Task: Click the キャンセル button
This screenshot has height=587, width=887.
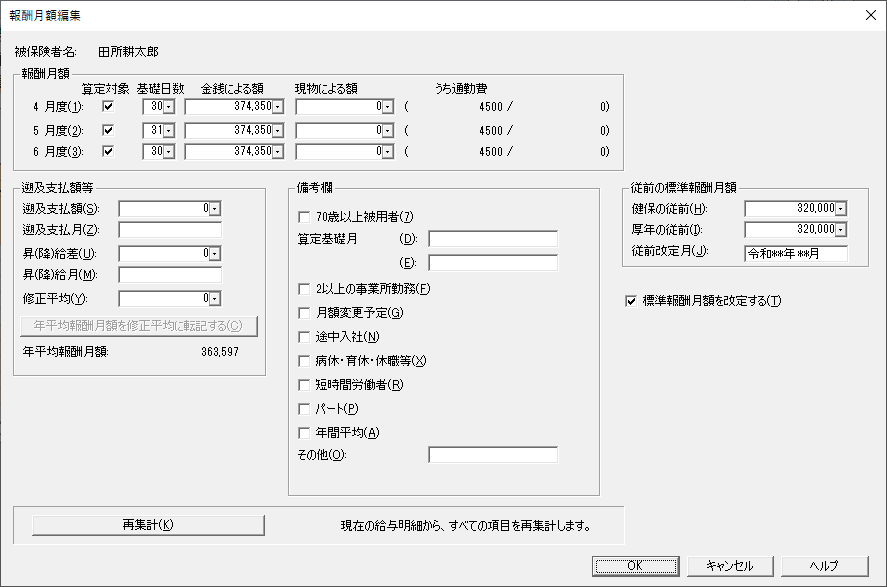Action: 730,566
